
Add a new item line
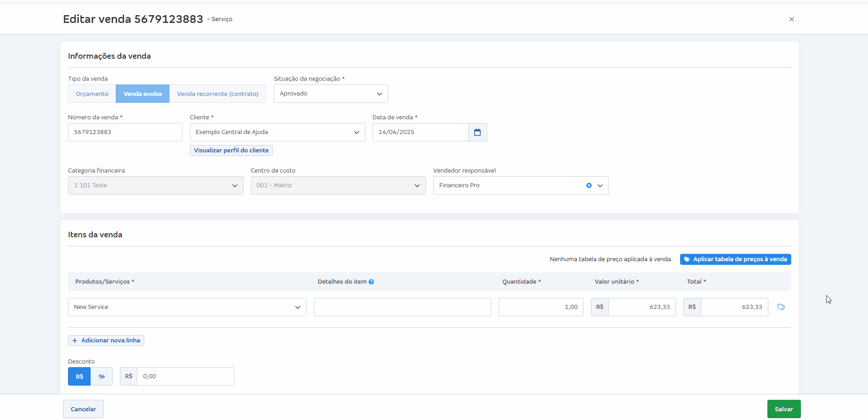coord(106,341)
